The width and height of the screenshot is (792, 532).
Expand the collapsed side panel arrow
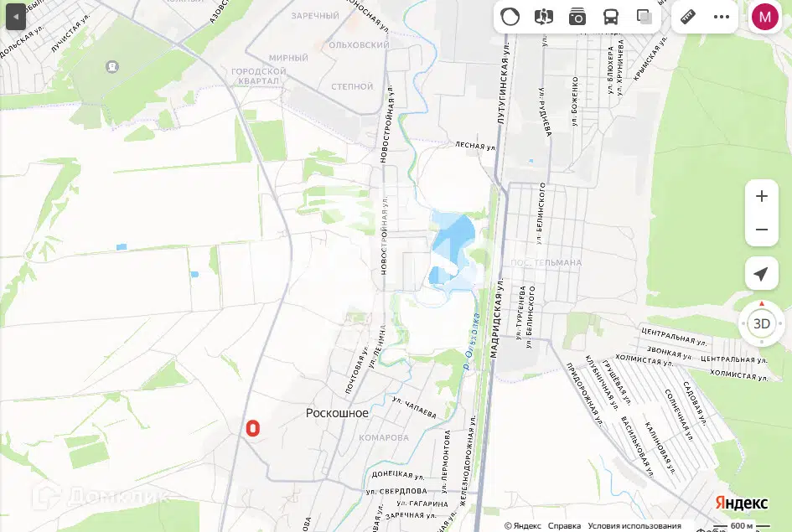tap(16, 17)
